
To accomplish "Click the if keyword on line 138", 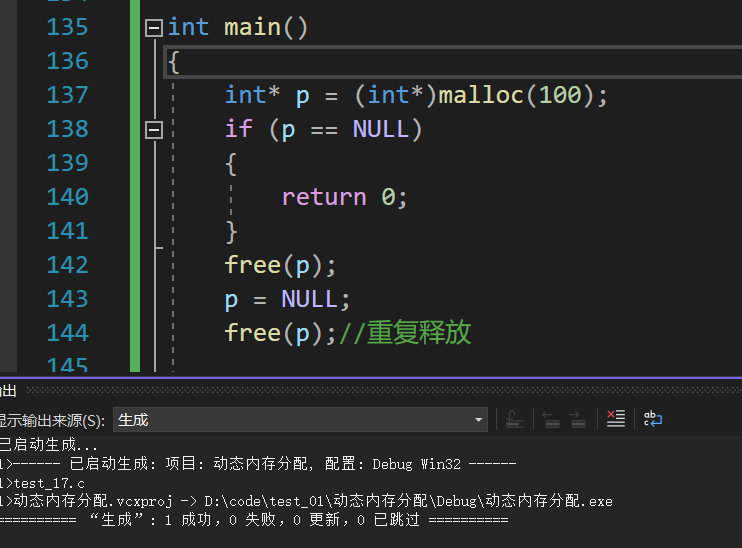I will [x=239, y=129].
